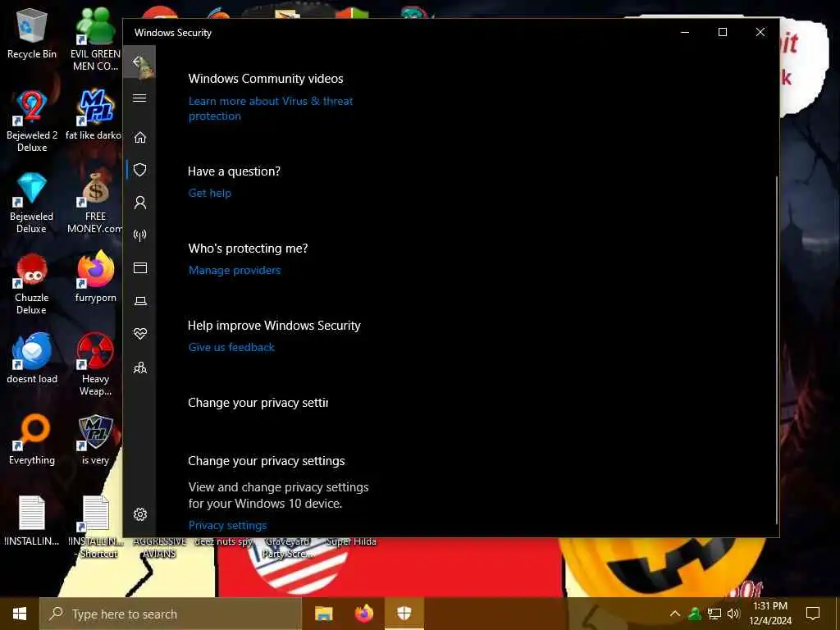This screenshot has height=630, width=840.
Task: Click the Windows Community videos heading
Action: pos(266,79)
